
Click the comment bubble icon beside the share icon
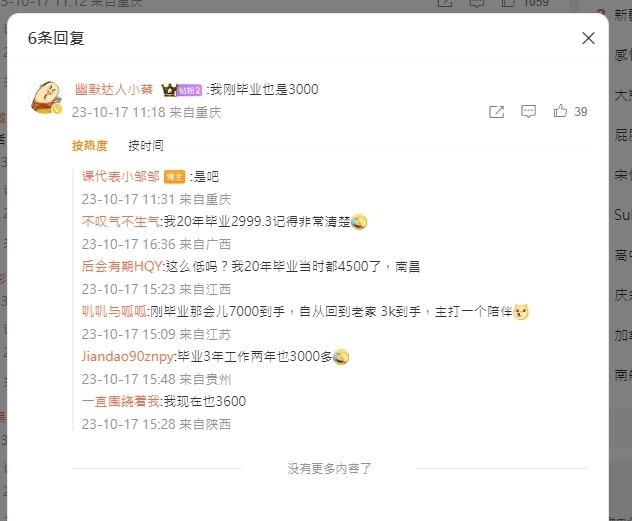click(x=528, y=112)
